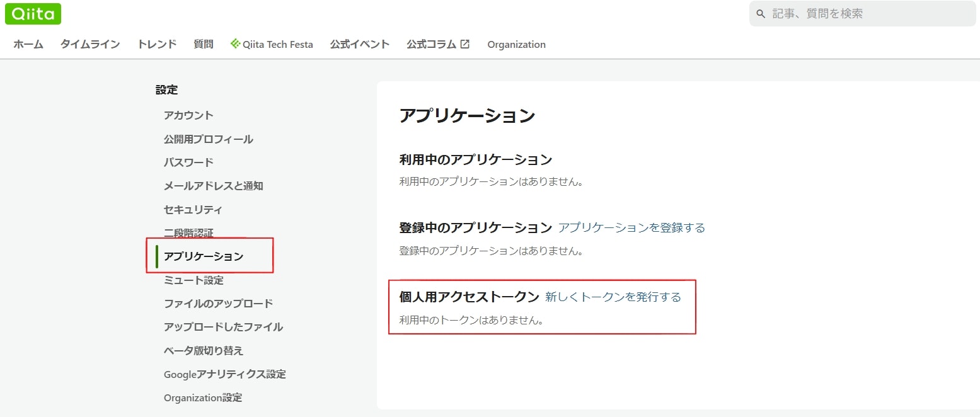Open 公式イベント in the nav bar
This screenshot has width=980, height=417.
coord(360,44)
